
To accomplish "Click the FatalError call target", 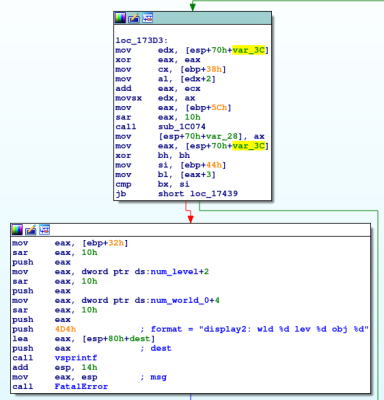I will 81,387.
